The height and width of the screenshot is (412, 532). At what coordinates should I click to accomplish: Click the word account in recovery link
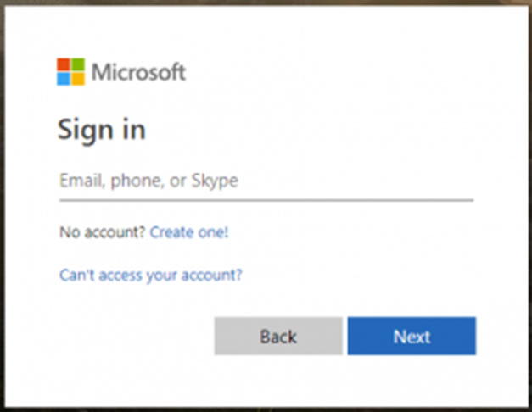pyautogui.click(x=209, y=276)
